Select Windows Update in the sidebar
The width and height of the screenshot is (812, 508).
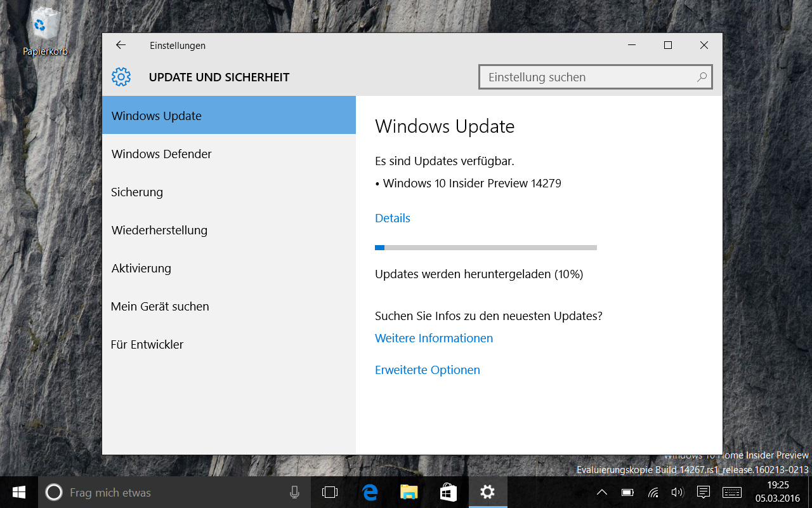click(x=229, y=115)
